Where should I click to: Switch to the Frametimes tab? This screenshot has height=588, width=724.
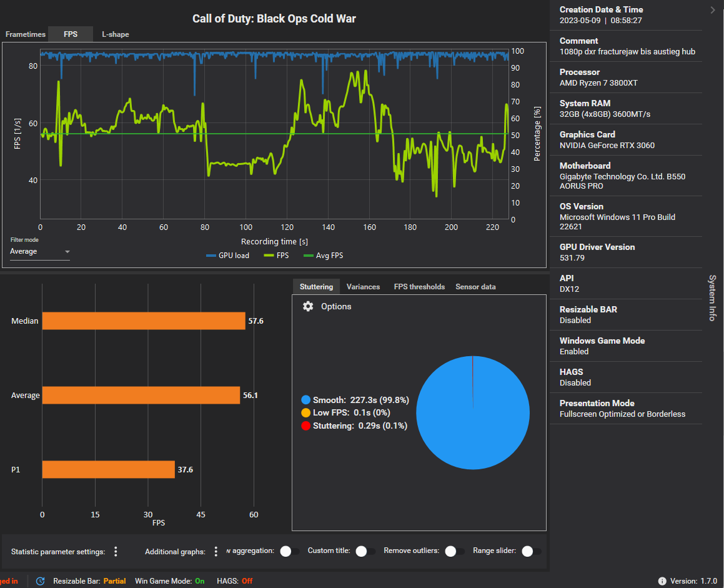(x=26, y=34)
